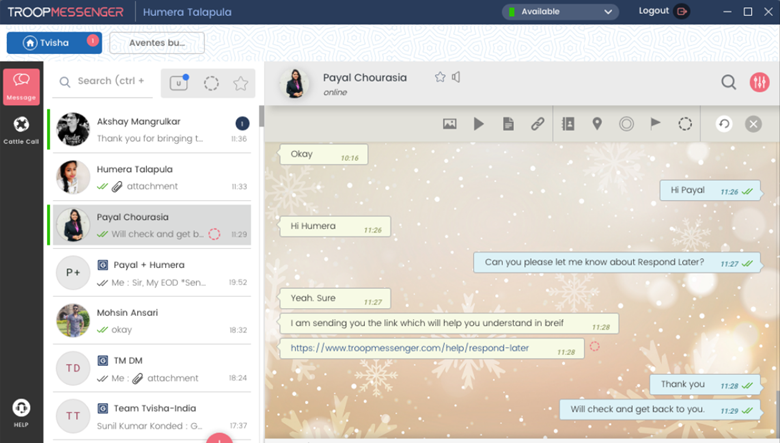Open the unread messages filter icon
Image resolution: width=780 pixels, height=443 pixels.
(179, 83)
